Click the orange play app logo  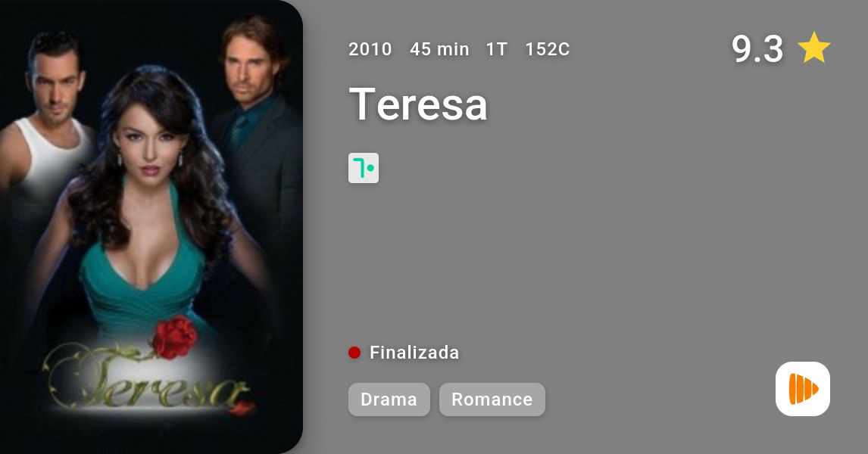click(803, 389)
